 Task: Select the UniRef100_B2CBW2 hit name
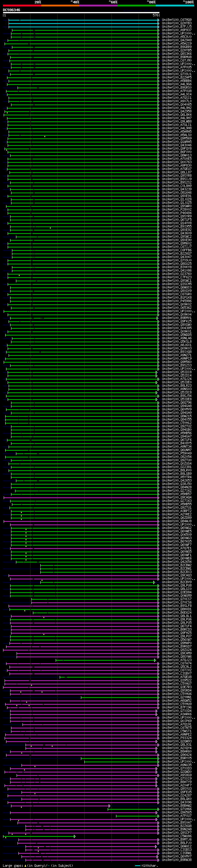tap(177, 565)
